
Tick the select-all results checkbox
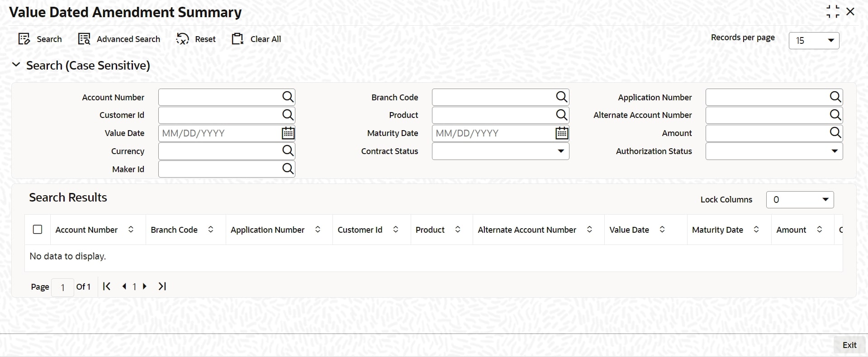tap(38, 230)
